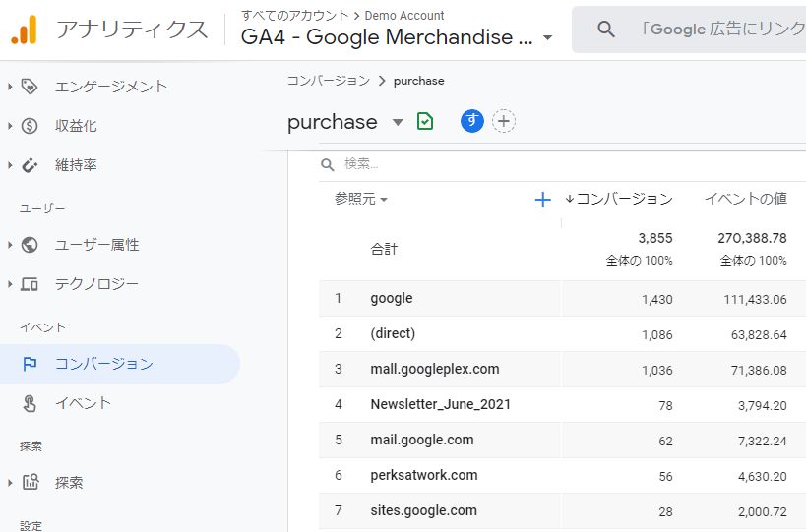Screen dimensions: 806x532
Task: Expand the ユーザー属性 section arrow
Action: pos(10,245)
